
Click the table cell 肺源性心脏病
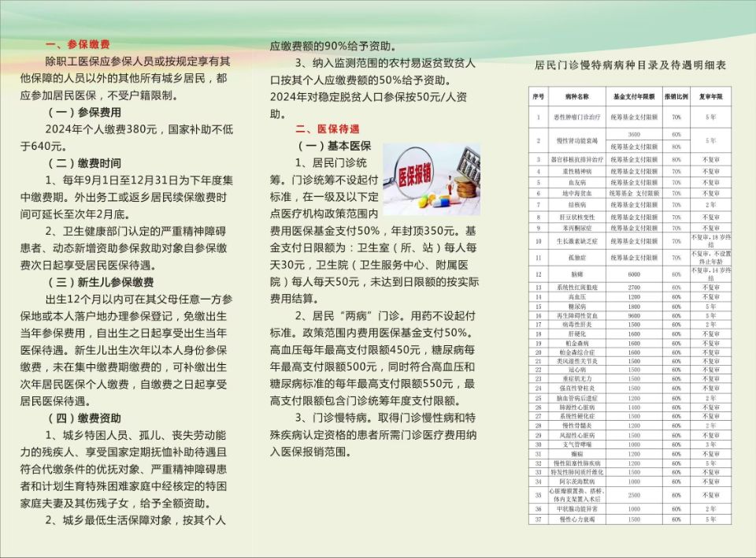click(x=577, y=407)
